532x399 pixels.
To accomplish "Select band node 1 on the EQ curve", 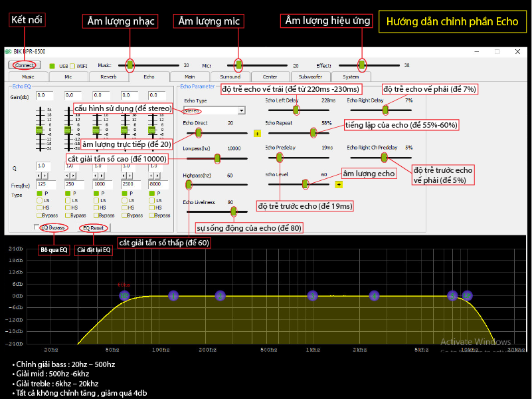I will (x=173, y=296).
